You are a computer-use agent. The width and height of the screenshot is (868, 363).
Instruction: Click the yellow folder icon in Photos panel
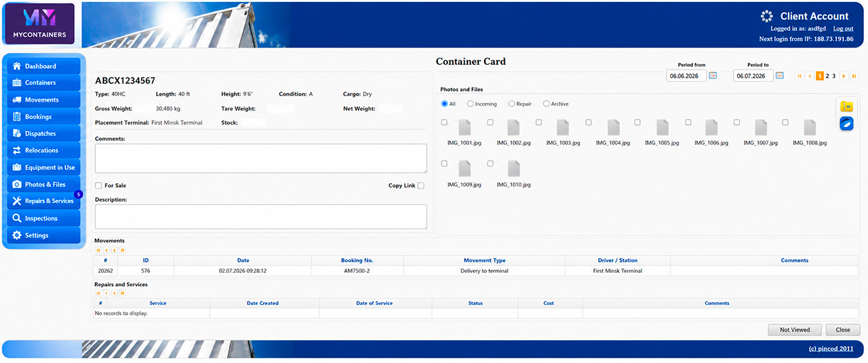[847, 106]
